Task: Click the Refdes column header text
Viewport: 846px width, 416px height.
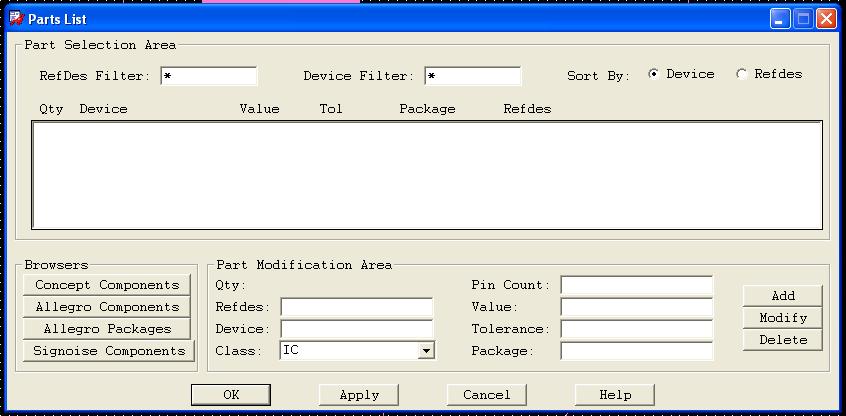Action: (x=527, y=109)
